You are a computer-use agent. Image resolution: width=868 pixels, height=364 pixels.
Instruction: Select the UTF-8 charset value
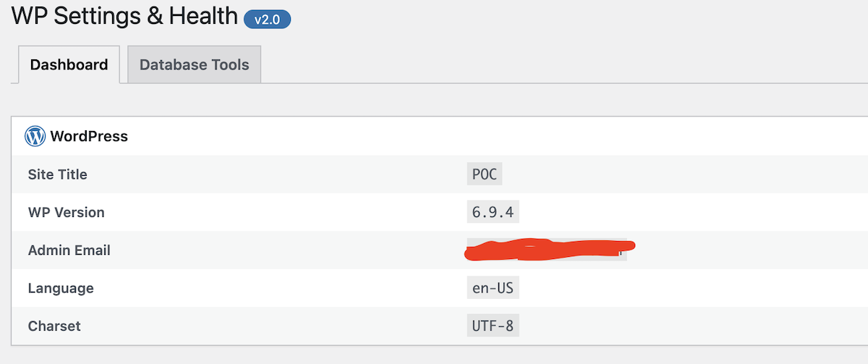click(493, 326)
